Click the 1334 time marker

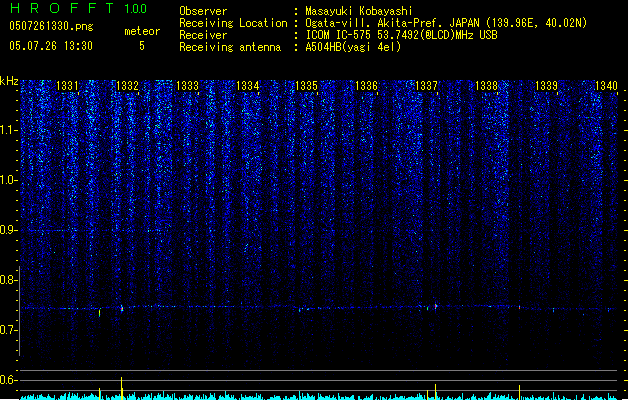(x=248, y=86)
